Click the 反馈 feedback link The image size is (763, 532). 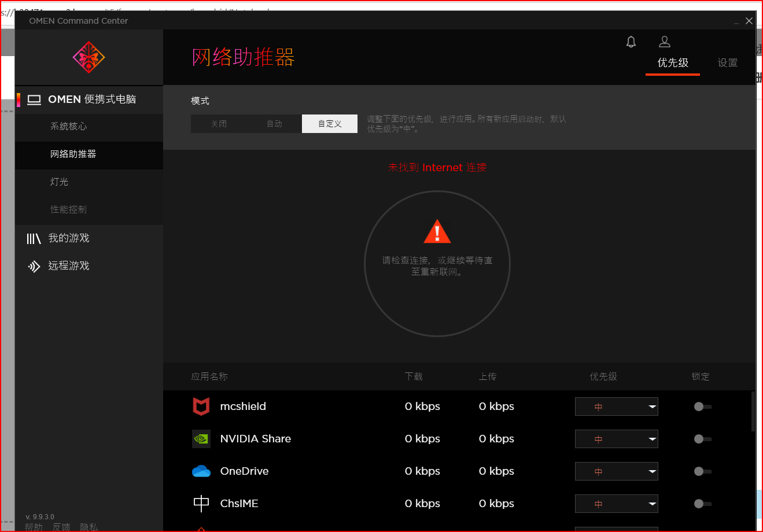pyautogui.click(x=61, y=527)
